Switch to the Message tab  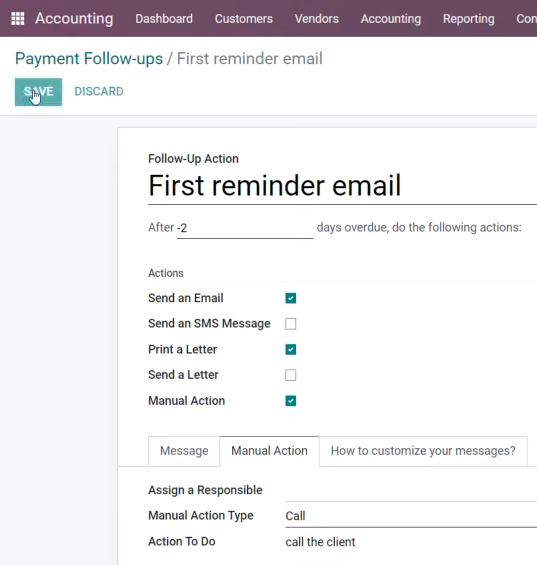pos(184,451)
